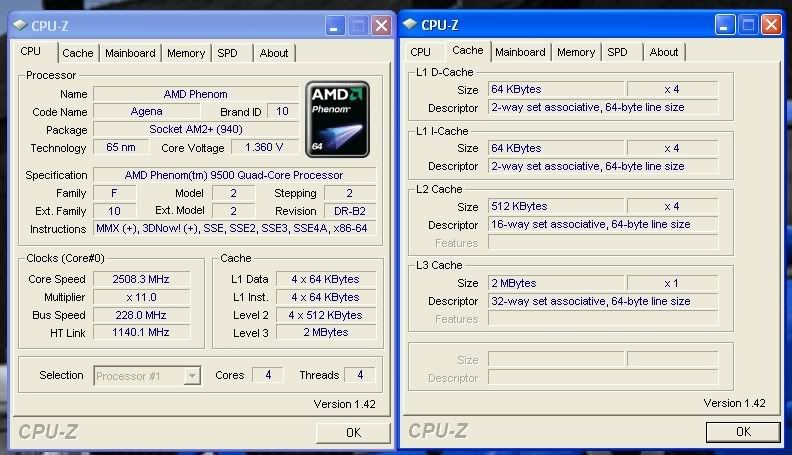Close the left CPU-Z window
This screenshot has width=792, height=455.
[x=381, y=26]
